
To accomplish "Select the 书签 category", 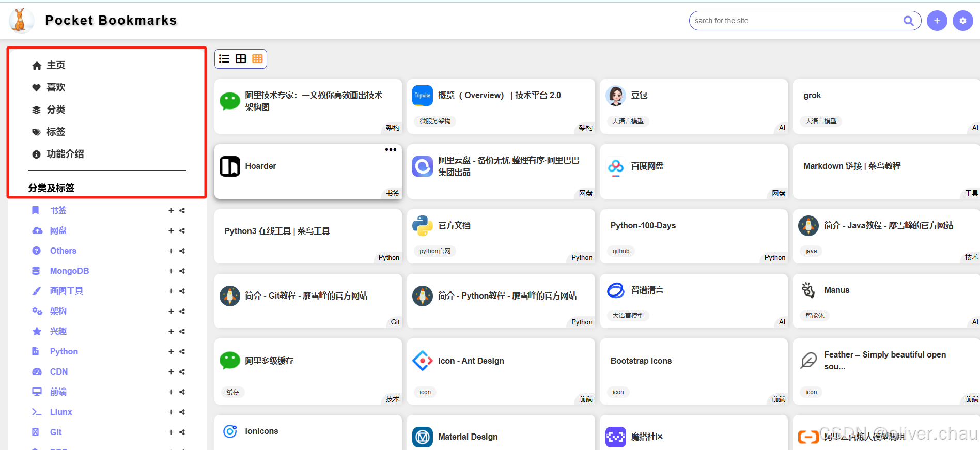I will [x=58, y=210].
